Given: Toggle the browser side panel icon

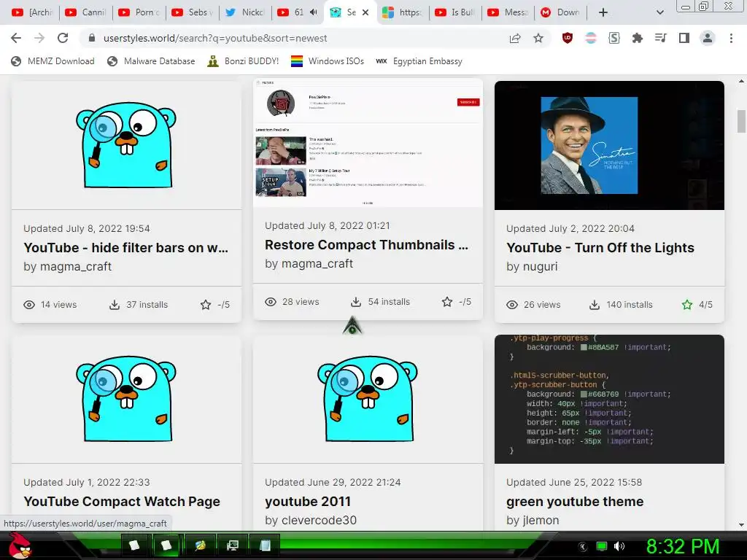Looking at the screenshot, I should coord(684,38).
